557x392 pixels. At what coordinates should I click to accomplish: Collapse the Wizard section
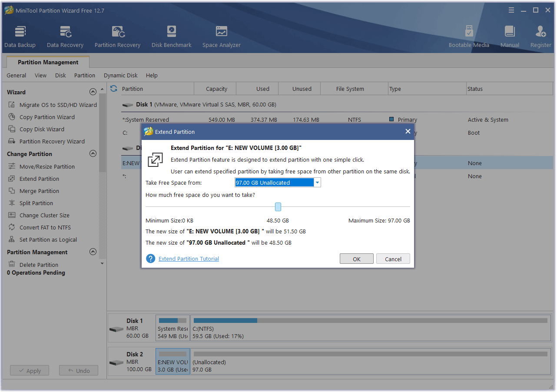pyautogui.click(x=93, y=92)
